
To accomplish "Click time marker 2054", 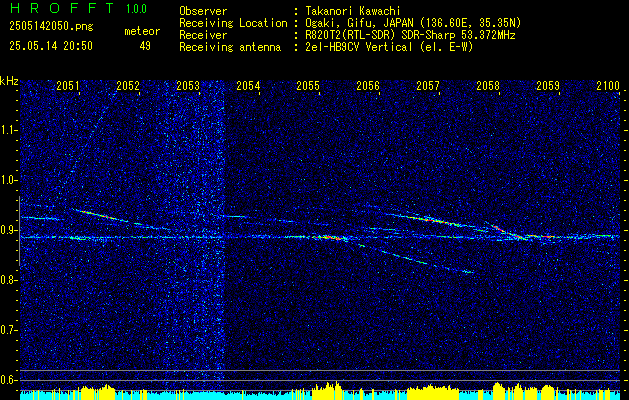I will (x=248, y=86).
